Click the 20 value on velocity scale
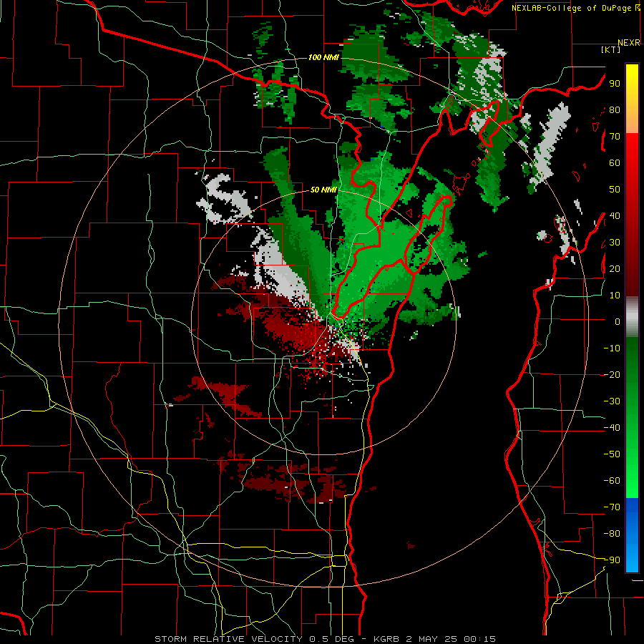Screen dimensions: 644x644 point(615,269)
